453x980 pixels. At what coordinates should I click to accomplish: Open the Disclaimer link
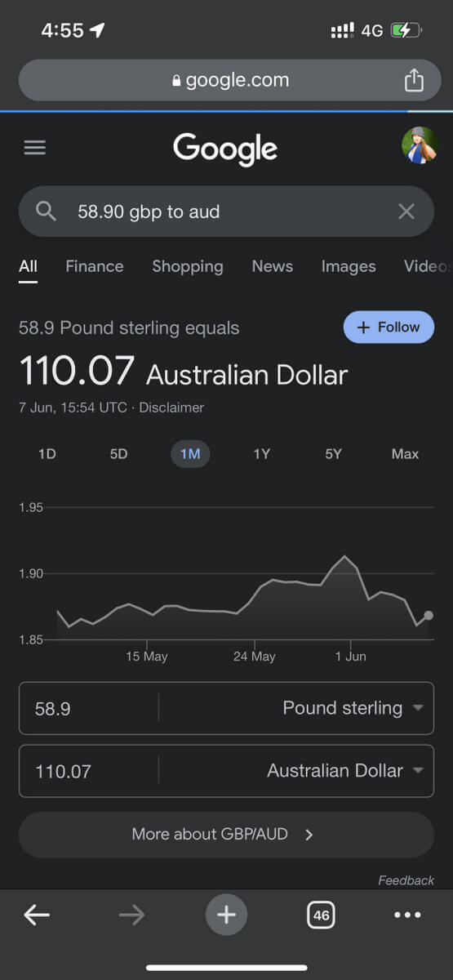coord(171,408)
